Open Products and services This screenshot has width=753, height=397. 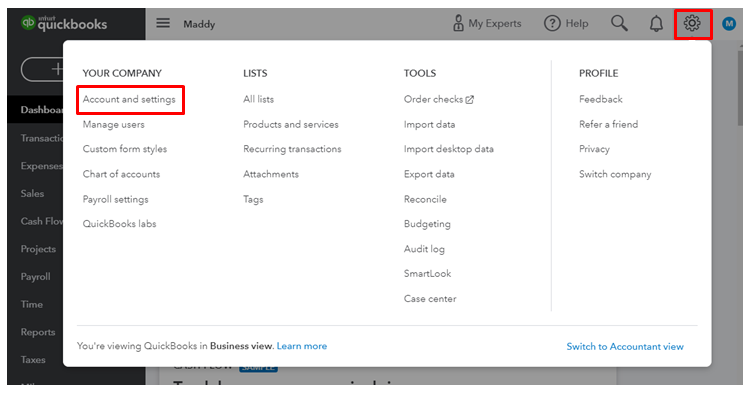click(291, 124)
